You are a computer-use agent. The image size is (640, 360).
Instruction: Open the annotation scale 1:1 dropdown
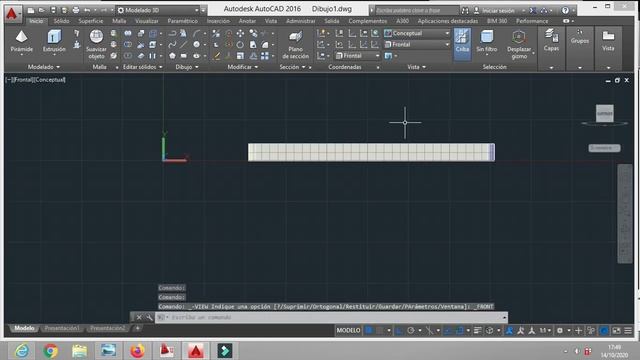click(545, 330)
